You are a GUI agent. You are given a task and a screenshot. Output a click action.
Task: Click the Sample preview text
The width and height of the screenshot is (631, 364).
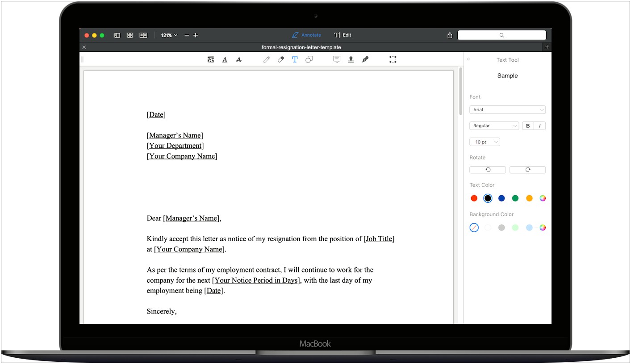click(508, 76)
